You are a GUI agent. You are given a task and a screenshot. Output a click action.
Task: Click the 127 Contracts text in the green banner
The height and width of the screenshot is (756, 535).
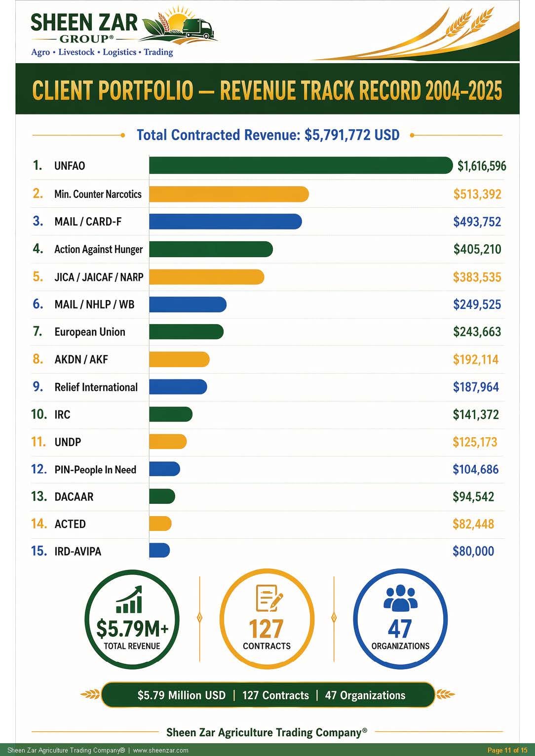coord(275,695)
